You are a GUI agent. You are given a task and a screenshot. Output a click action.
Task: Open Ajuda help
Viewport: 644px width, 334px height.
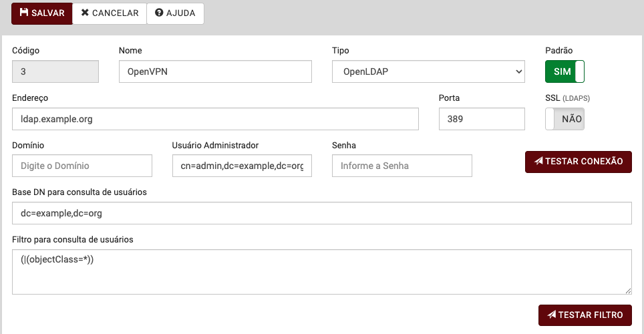(x=175, y=13)
